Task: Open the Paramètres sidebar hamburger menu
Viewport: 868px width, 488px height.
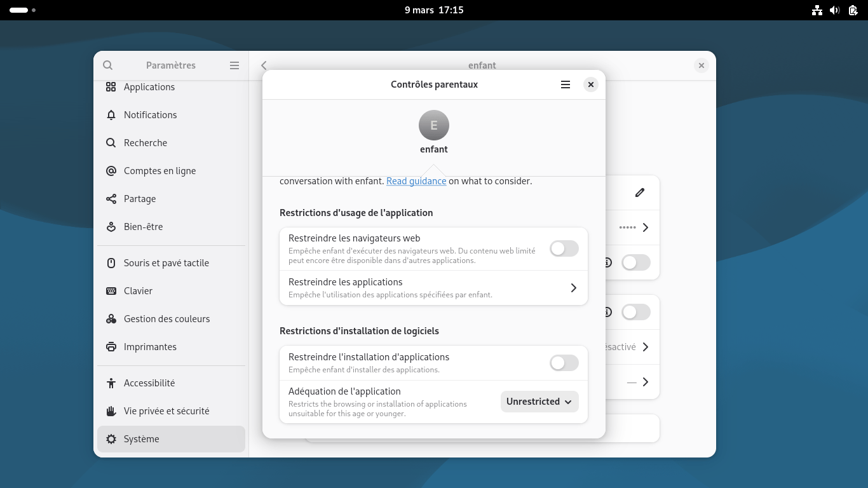Action: pyautogui.click(x=234, y=65)
